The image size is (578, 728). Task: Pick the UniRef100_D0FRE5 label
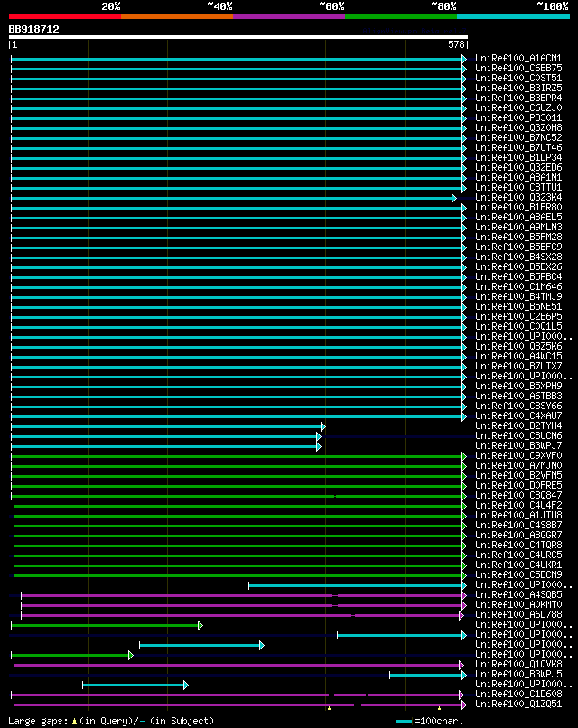point(518,486)
